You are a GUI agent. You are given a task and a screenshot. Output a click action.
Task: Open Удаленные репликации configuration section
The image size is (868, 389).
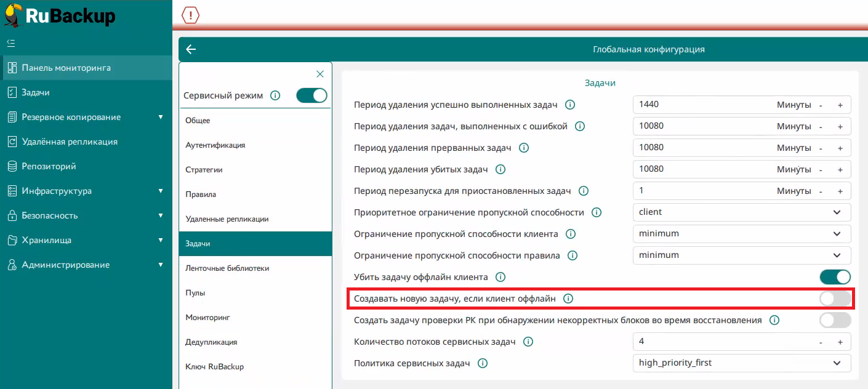[x=255, y=219]
